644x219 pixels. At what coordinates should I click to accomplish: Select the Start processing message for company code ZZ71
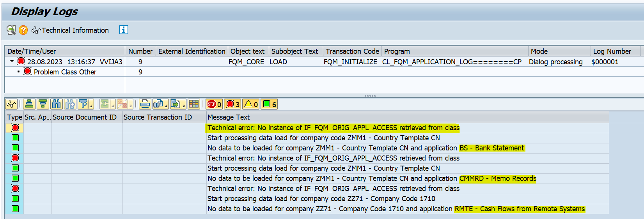coord(321,199)
